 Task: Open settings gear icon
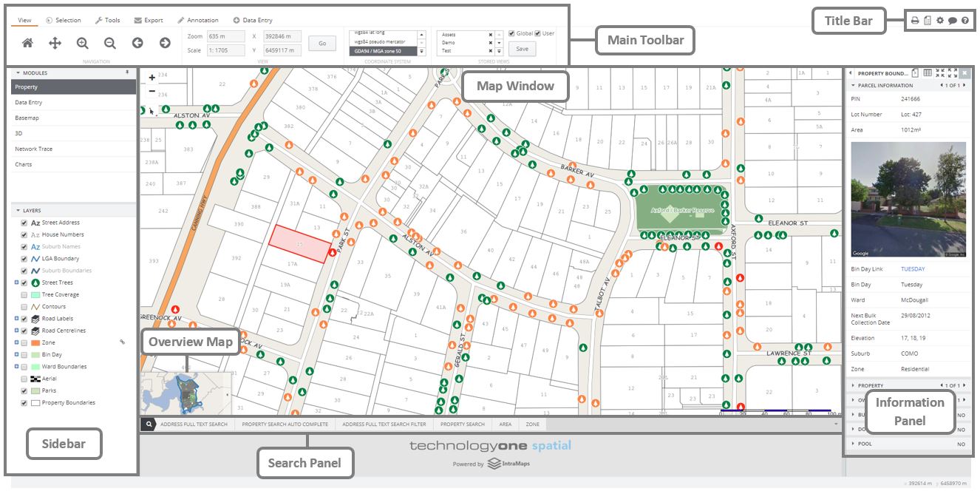940,21
